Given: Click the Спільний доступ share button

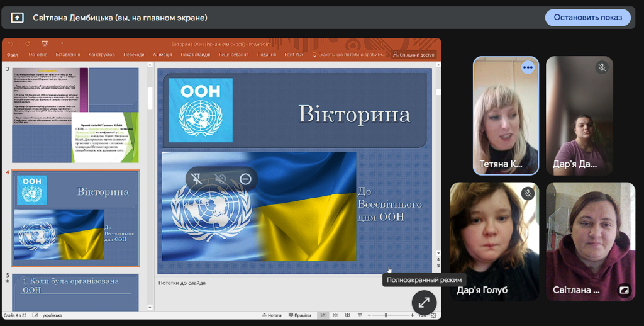Looking at the screenshot, I should [414, 55].
